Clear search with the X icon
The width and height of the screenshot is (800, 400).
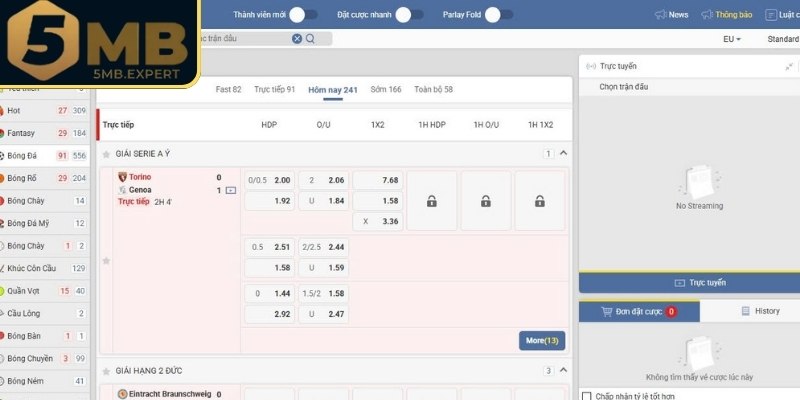click(x=297, y=39)
